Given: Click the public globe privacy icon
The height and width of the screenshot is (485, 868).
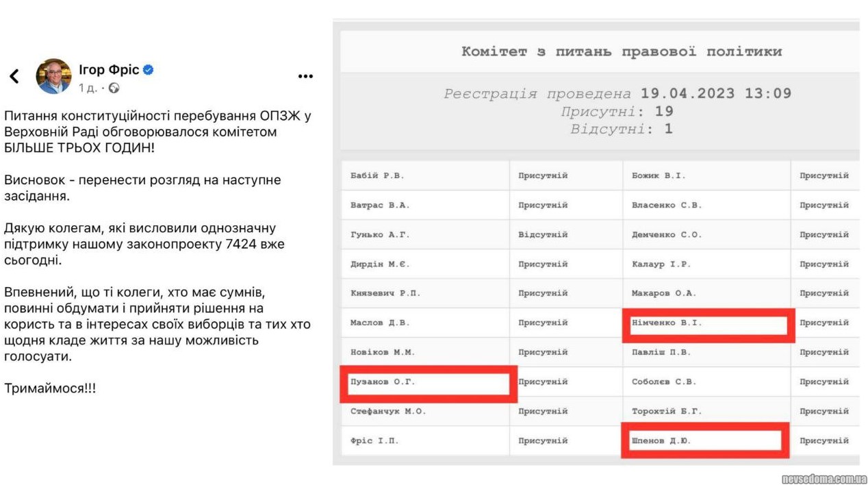Looking at the screenshot, I should coord(114,88).
